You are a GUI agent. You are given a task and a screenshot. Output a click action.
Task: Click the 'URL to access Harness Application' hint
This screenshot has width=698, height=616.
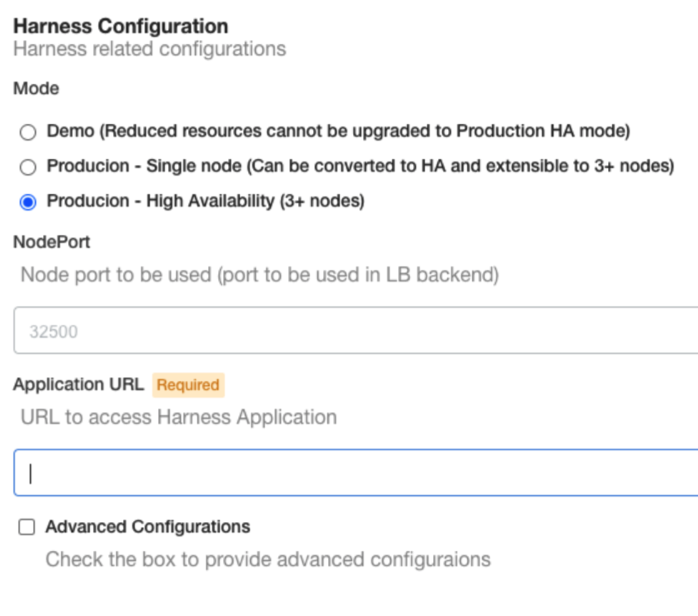(x=178, y=417)
